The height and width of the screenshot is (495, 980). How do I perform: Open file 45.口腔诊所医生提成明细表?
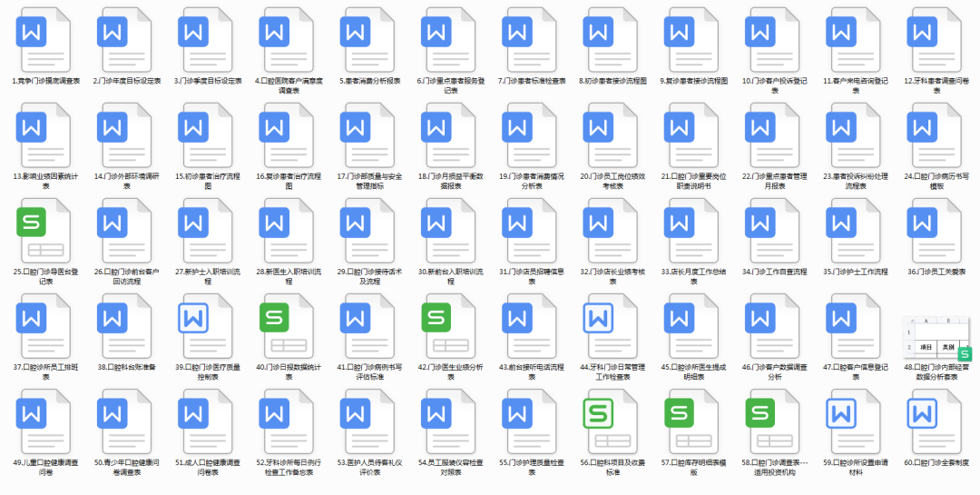(x=694, y=327)
